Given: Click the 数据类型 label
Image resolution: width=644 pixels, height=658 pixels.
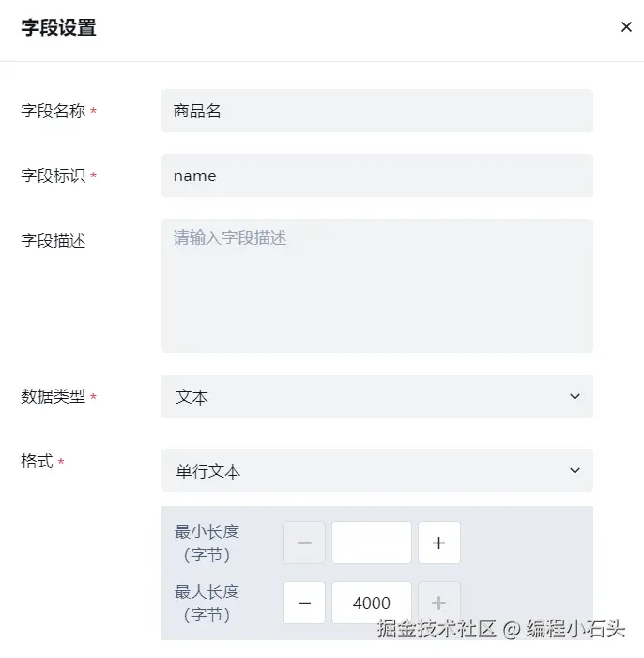Looking at the screenshot, I should click(x=54, y=397).
